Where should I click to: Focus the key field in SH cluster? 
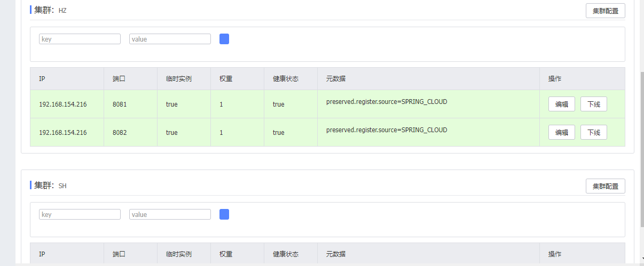coord(80,214)
